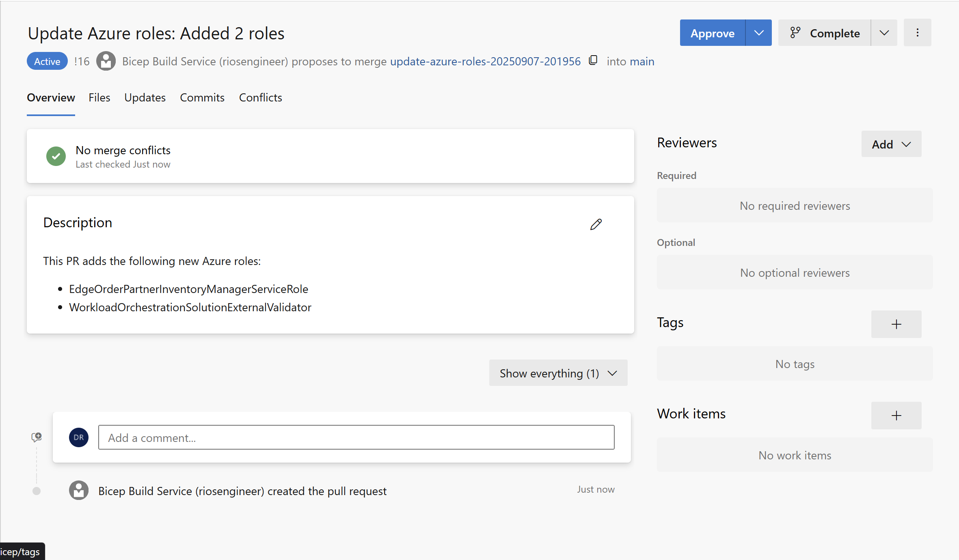Image resolution: width=959 pixels, height=560 pixels.
Task: Click the No work items placeholder
Action: [x=795, y=455]
